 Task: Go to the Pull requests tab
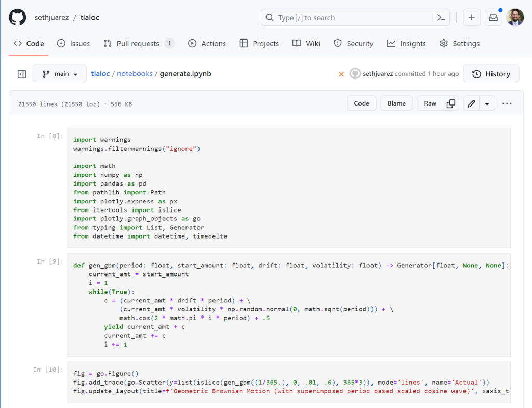tap(139, 44)
